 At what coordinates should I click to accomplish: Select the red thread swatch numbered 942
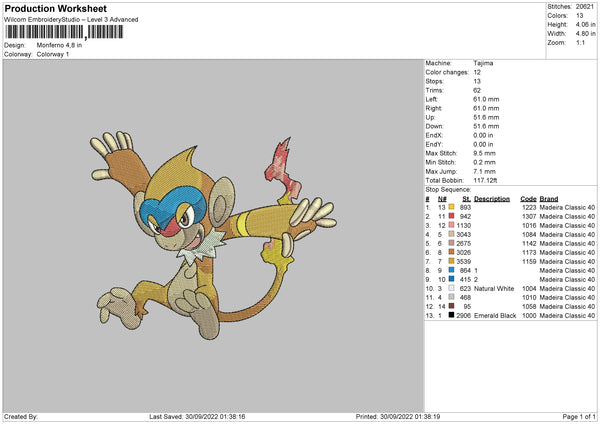tap(451, 215)
